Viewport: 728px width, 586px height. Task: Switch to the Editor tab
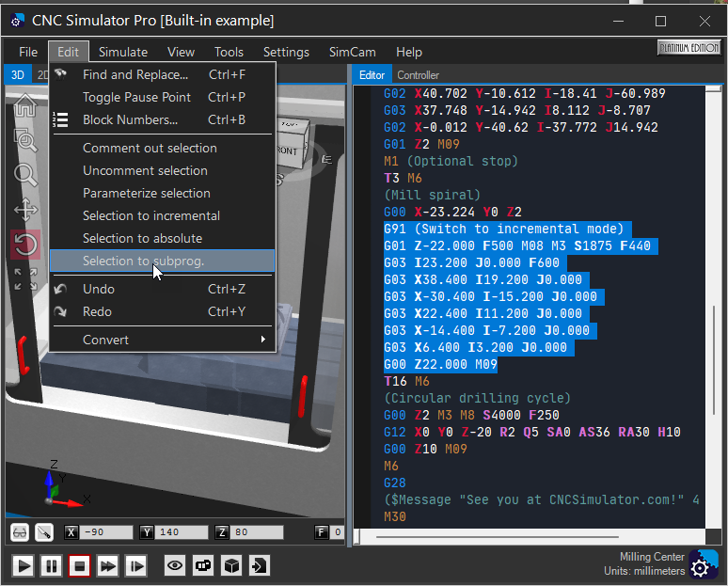(x=372, y=74)
